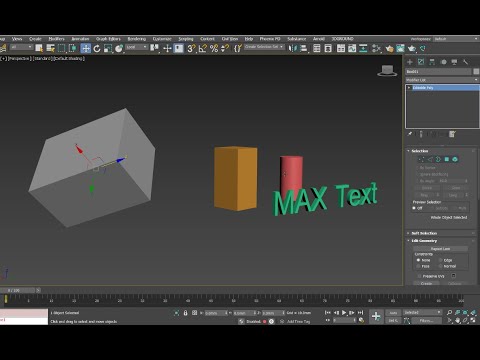480x360 pixels.
Task: Activate the Select and Move tool
Action: (x=86, y=49)
